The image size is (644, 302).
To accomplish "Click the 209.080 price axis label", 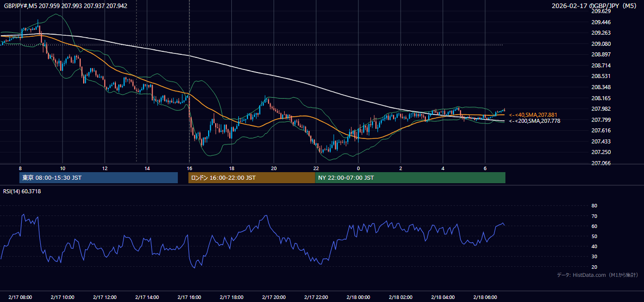I will 601,44.
